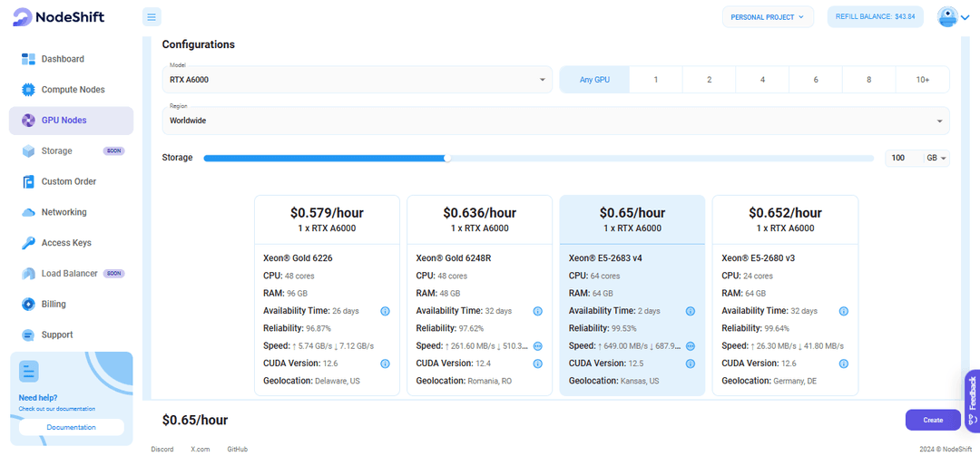
Task: Click the GPU Nodes purple icon
Action: pos(28,120)
